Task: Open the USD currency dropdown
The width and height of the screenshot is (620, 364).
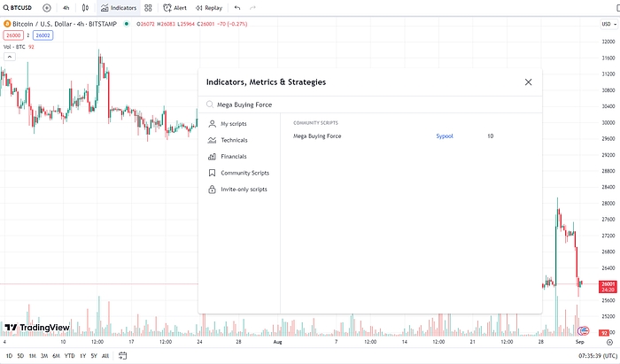Action: [x=605, y=24]
